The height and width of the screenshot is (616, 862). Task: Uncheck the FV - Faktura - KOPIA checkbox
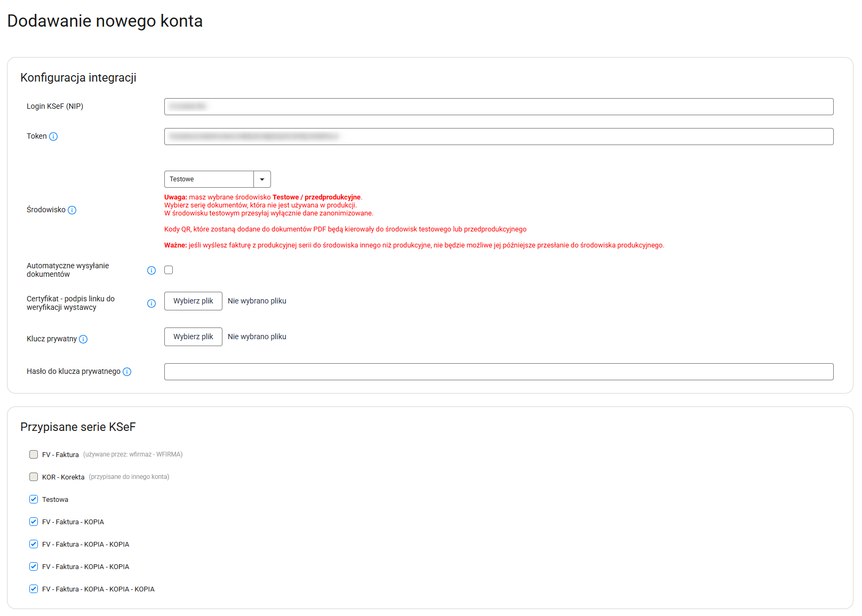pos(34,522)
